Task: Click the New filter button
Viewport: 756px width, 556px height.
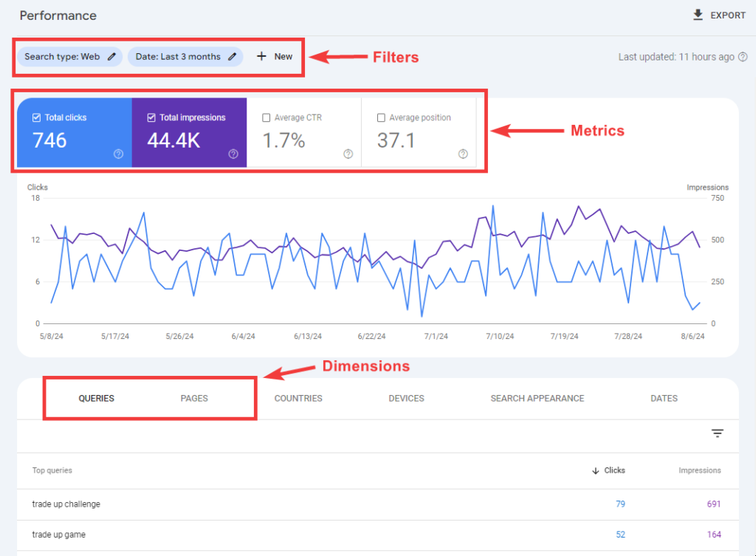Action: pyautogui.click(x=274, y=56)
